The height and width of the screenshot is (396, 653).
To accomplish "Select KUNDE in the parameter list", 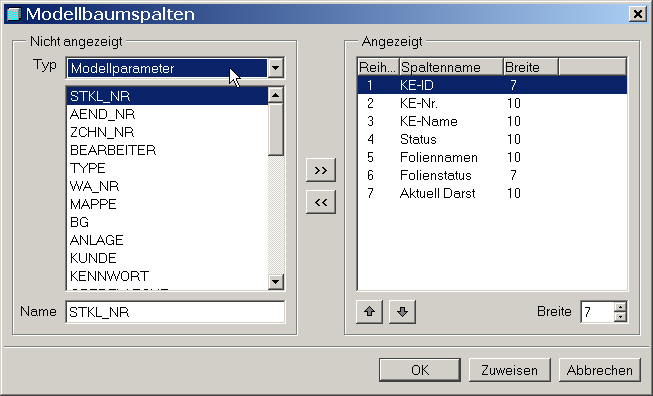I will 167,258.
